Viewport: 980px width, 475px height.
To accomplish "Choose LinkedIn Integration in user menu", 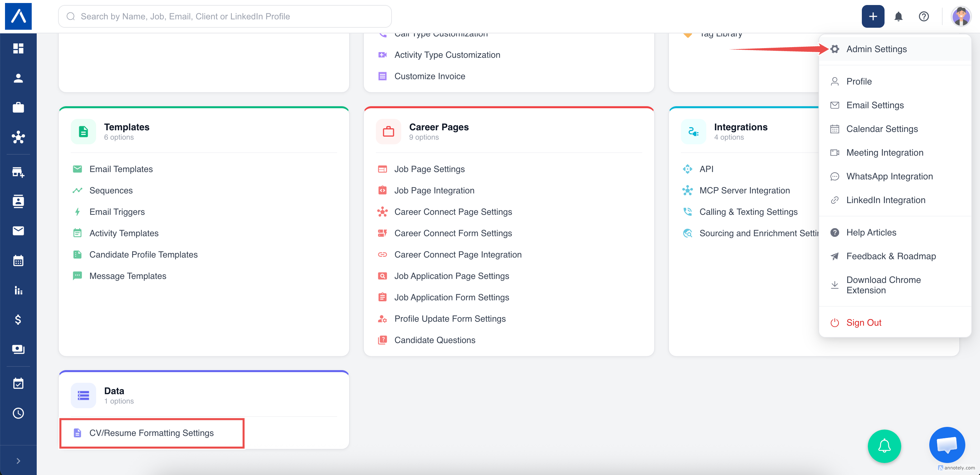I will click(x=895, y=200).
